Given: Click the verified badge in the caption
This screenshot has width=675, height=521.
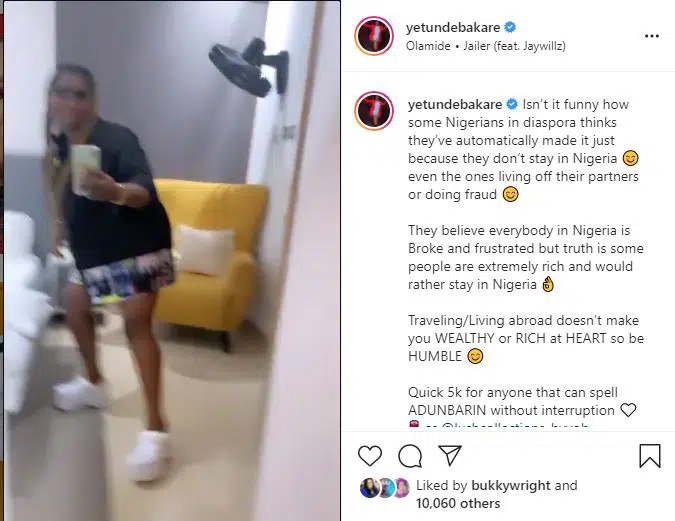Looking at the screenshot, I should [512, 104].
